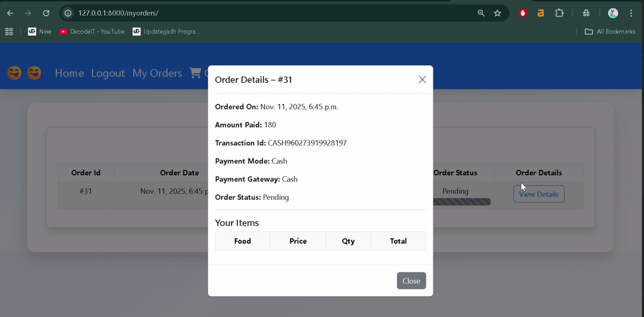The width and height of the screenshot is (644, 317).
Task: Click the shopping cart icon in navbar
Action: pyautogui.click(x=195, y=73)
